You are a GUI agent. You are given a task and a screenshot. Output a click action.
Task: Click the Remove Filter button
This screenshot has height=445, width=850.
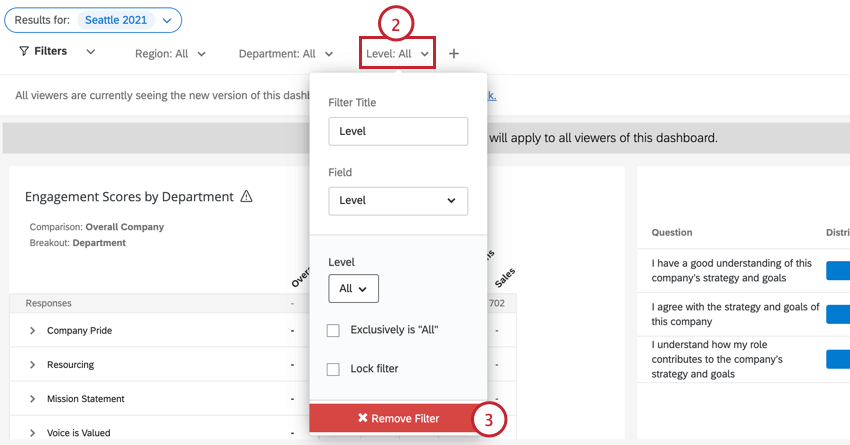coord(398,418)
